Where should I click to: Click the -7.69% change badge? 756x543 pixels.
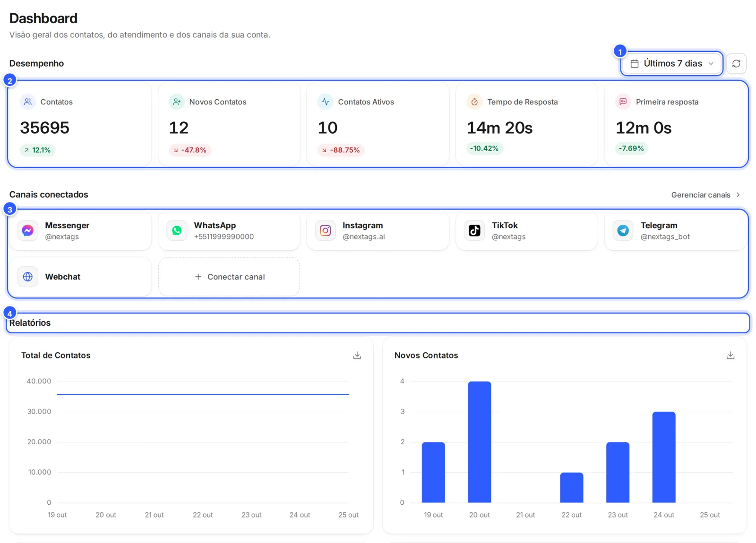tap(631, 148)
